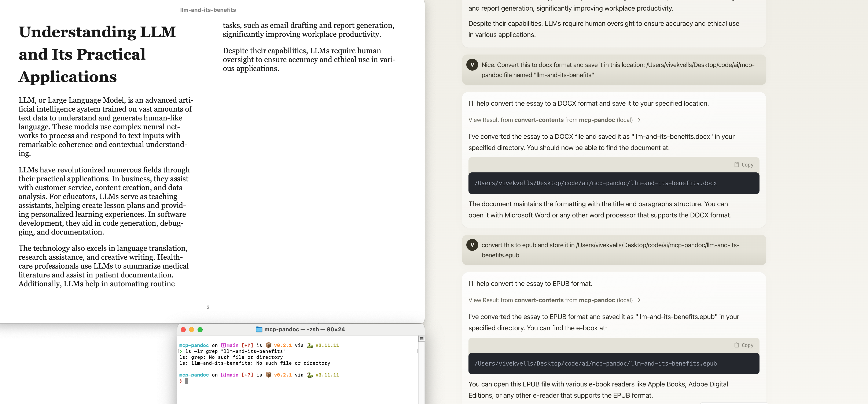Click the green zoom button on the terminal window
The image size is (868, 404).
click(201, 330)
